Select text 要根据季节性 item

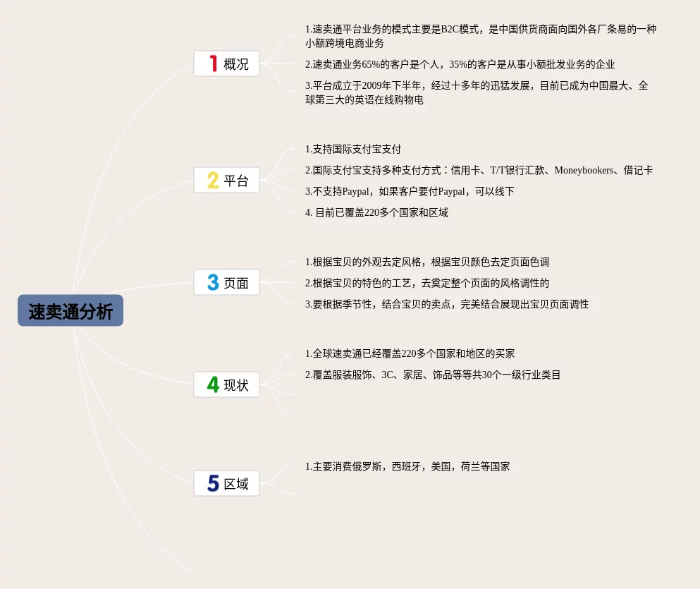447,304
